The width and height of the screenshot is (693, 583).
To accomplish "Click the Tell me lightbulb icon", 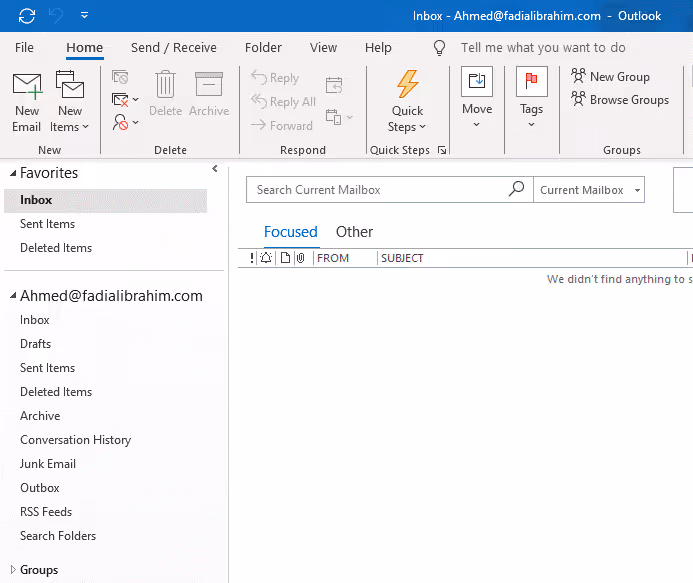I will click(x=439, y=48).
